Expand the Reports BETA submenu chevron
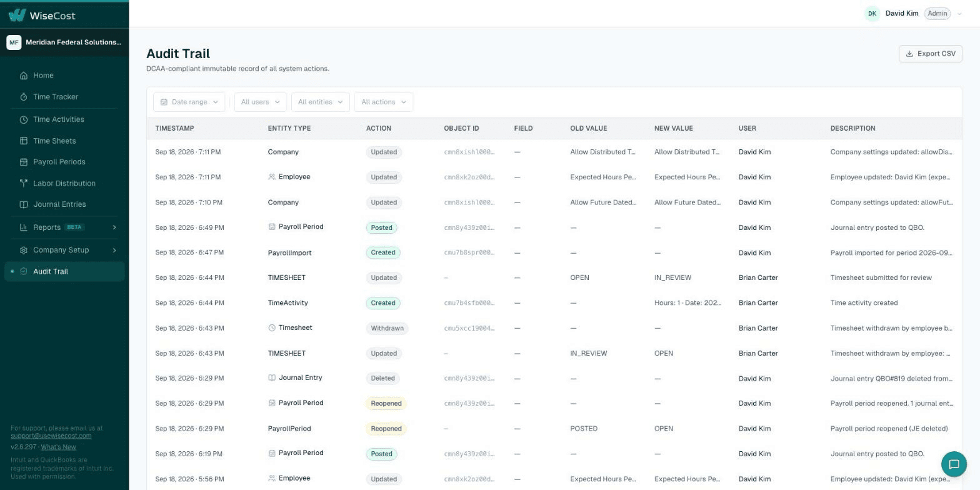The image size is (980, 490). 114,227
